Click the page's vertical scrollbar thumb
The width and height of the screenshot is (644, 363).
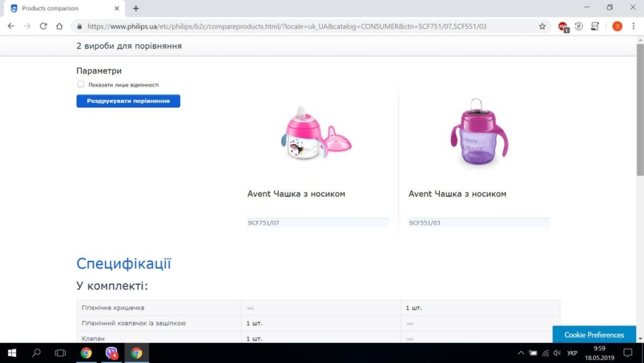tap(640, 109)
